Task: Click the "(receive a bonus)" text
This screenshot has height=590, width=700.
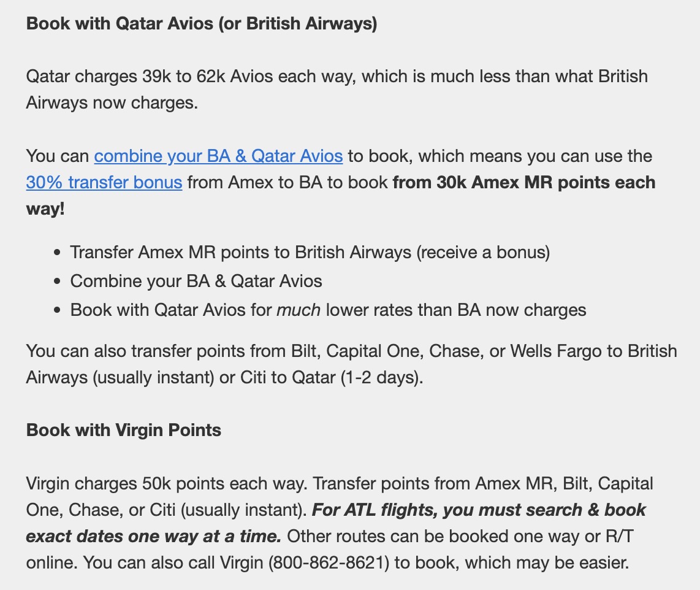Action: click(483, 252)
